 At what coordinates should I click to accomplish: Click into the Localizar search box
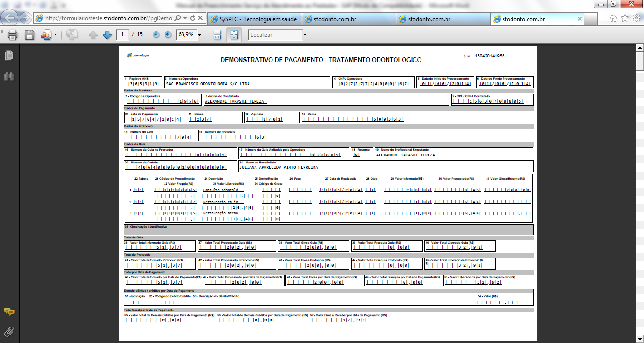click(276, 35)
